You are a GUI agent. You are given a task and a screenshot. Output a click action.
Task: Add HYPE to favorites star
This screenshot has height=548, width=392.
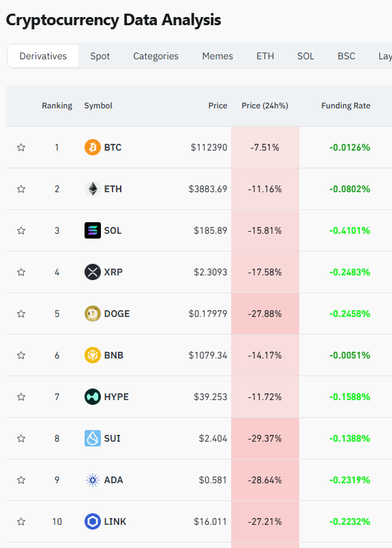[x=21, y=397]
